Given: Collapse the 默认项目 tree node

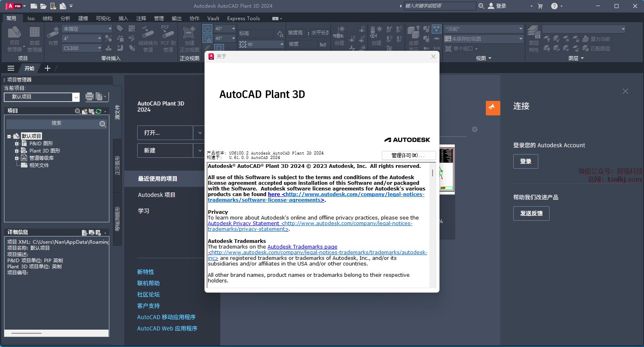Looking at the screenshot, I should (x=9, y=136).
